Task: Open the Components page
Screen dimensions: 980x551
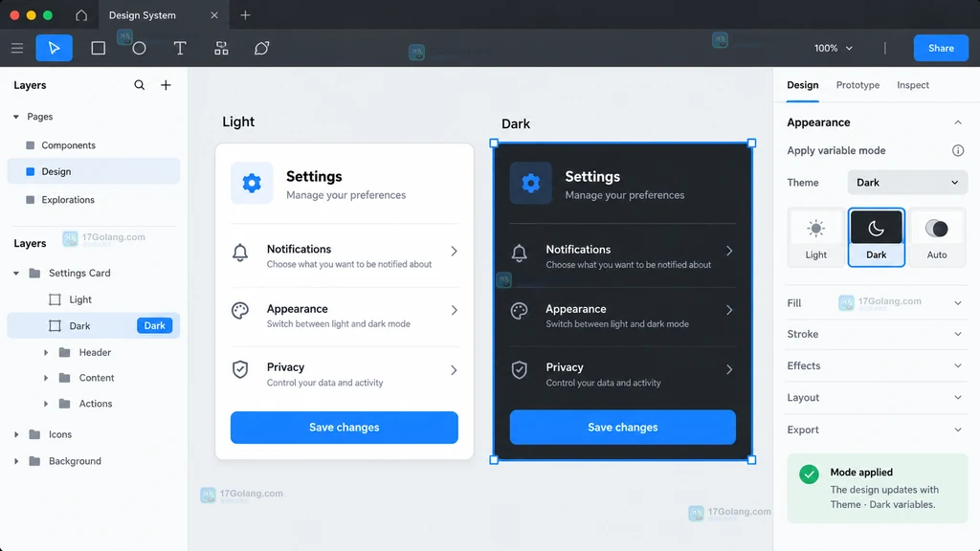Action: [x=94, y=145]
